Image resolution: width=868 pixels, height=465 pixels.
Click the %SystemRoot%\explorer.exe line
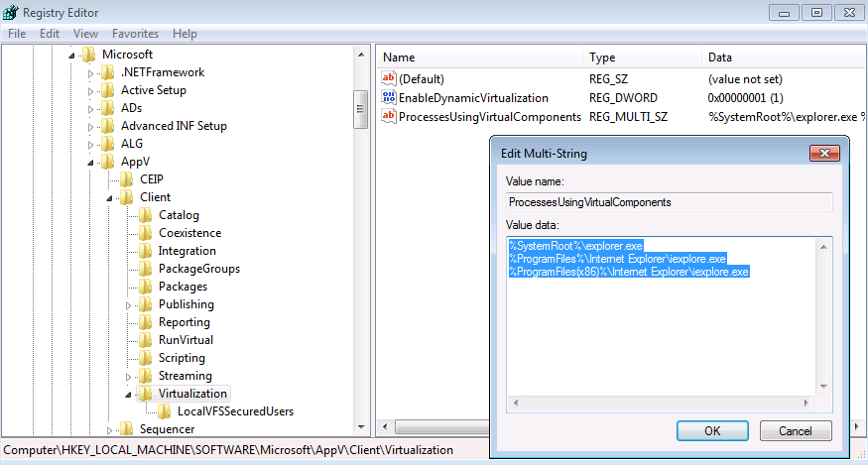click(x=575, y=245)
